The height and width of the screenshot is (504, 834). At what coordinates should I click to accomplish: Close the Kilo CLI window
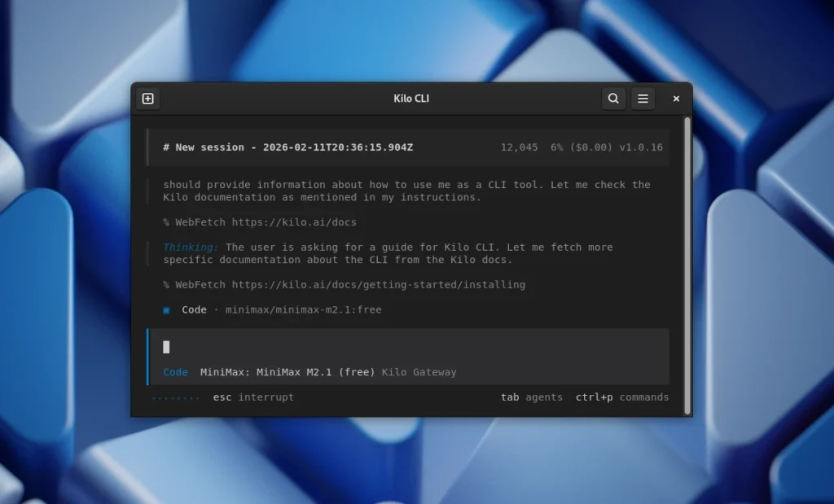pyautogui.click(x=676, y=99)
